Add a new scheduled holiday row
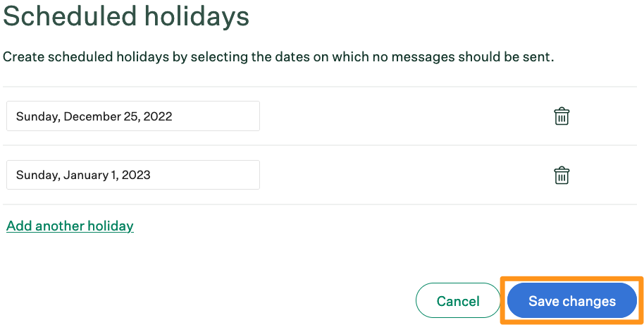The image size is (644, 325). click(x=70, y=226)
